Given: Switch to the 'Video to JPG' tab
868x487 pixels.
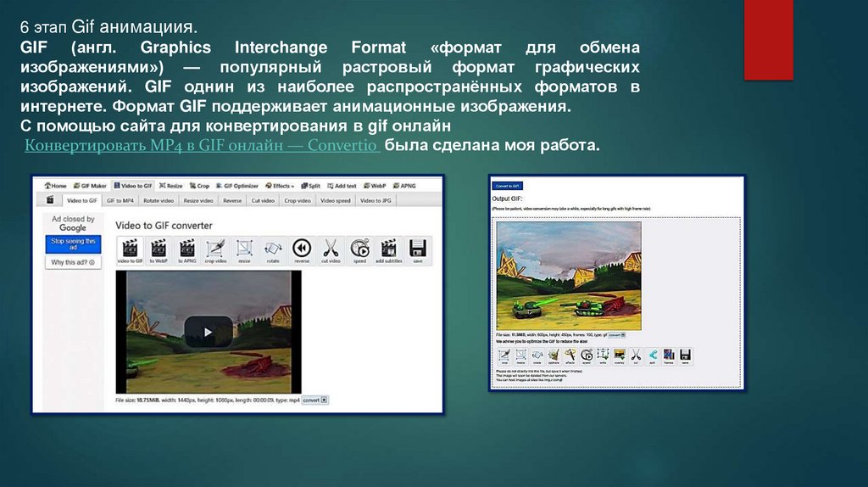Looking at the screenshot, I should click(376, 200).
